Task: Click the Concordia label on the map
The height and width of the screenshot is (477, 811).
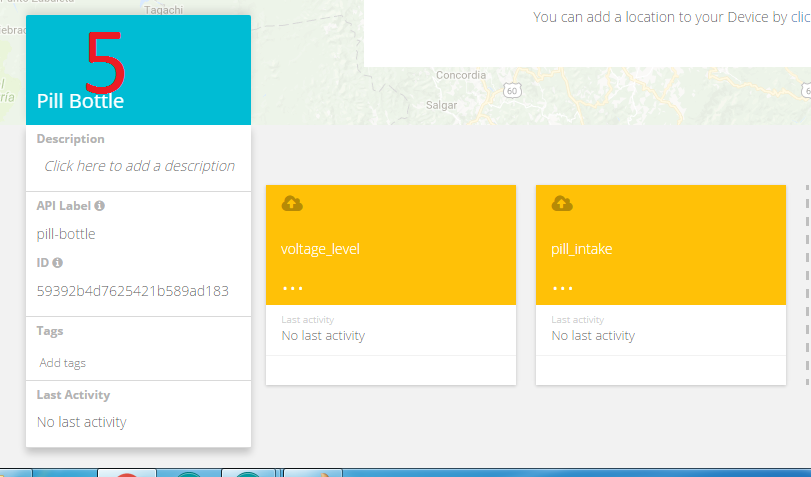Action: [461, 75]
